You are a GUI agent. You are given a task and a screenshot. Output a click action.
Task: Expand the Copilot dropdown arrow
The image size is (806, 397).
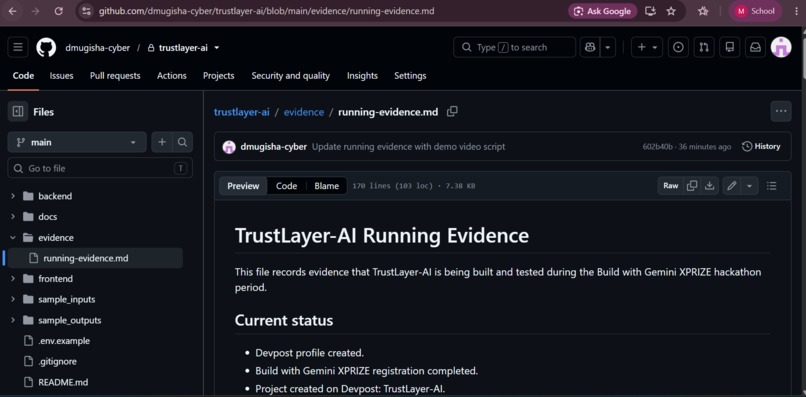coord(607,47)
